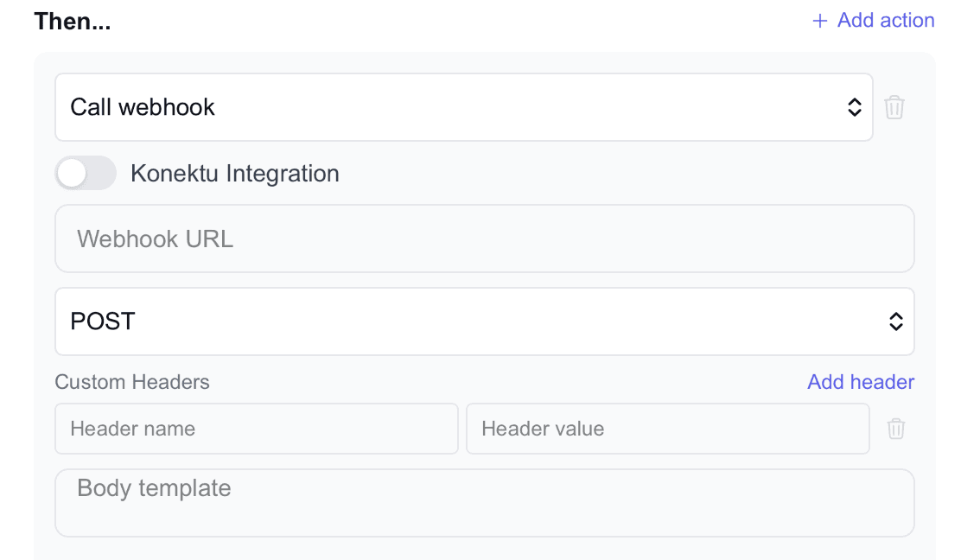
Task: Click the Add header link
Action: (861, 382)
